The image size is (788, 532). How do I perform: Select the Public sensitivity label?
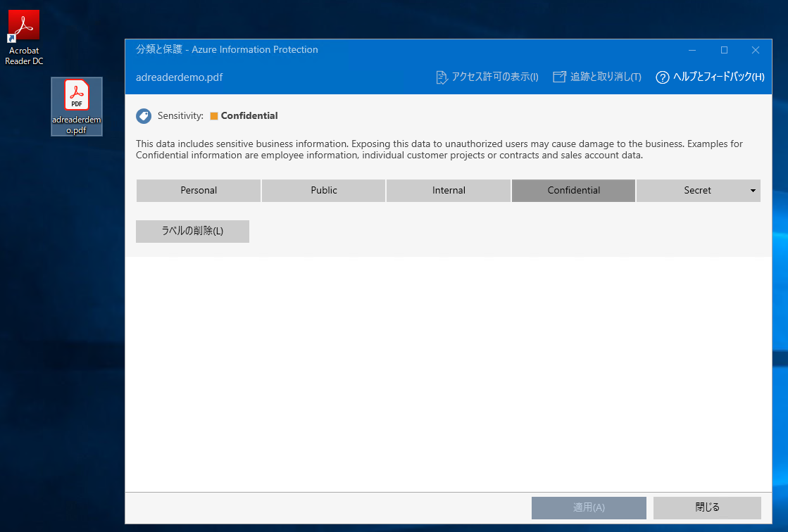tap(323, 191)
